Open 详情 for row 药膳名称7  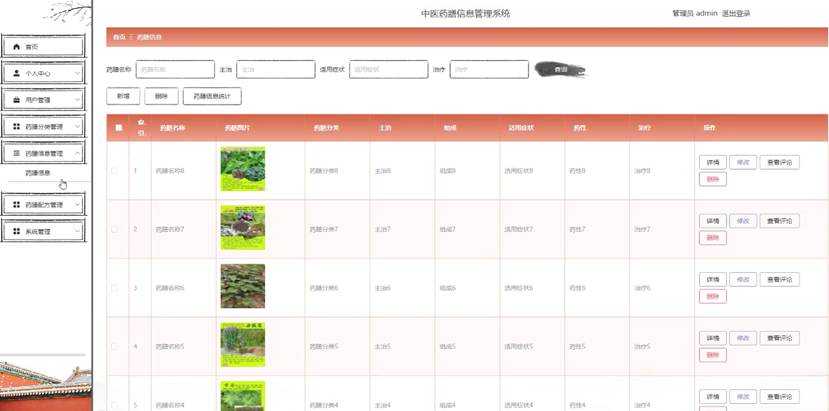(713, 221)
